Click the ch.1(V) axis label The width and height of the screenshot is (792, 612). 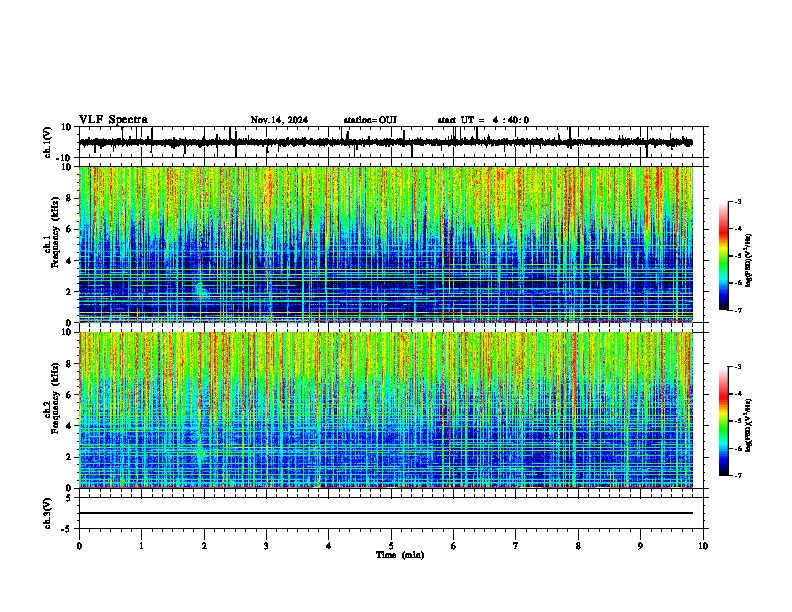47,142
